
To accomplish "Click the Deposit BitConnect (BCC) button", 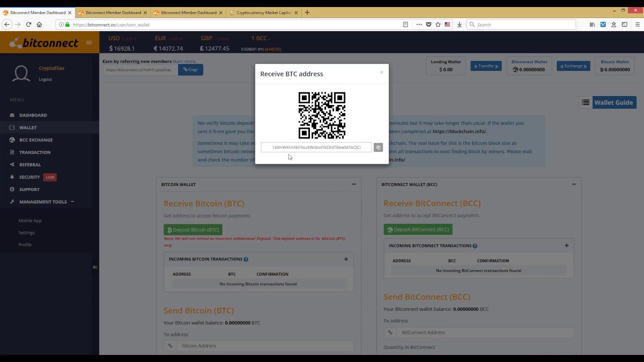I will pyautogui.click(x=418, y=229).
